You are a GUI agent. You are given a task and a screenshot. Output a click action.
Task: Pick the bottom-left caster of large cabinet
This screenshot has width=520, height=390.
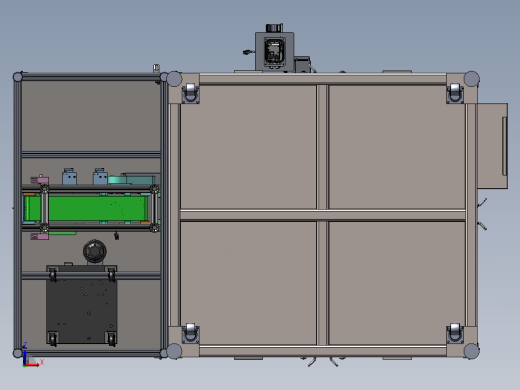click(191, 333)
